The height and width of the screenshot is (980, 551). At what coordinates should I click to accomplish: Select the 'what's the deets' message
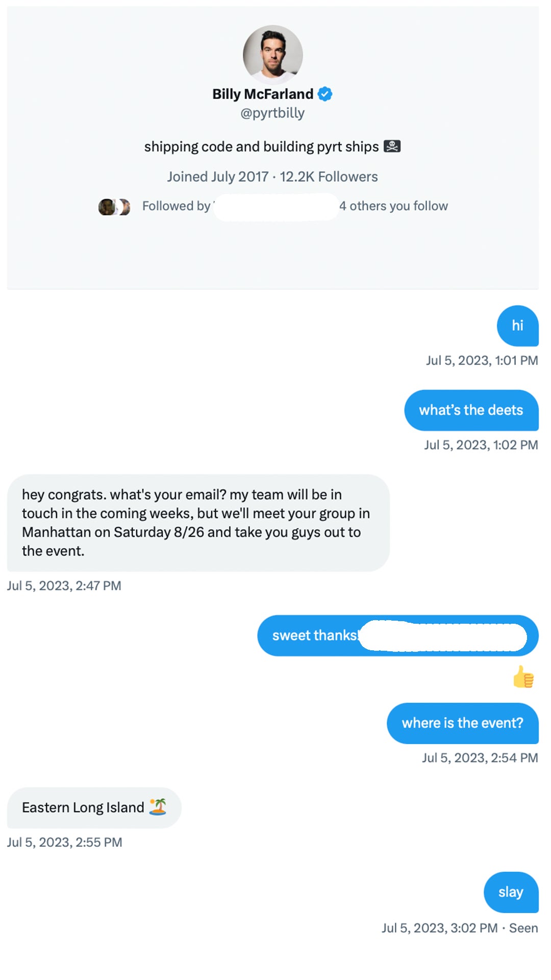471,410
